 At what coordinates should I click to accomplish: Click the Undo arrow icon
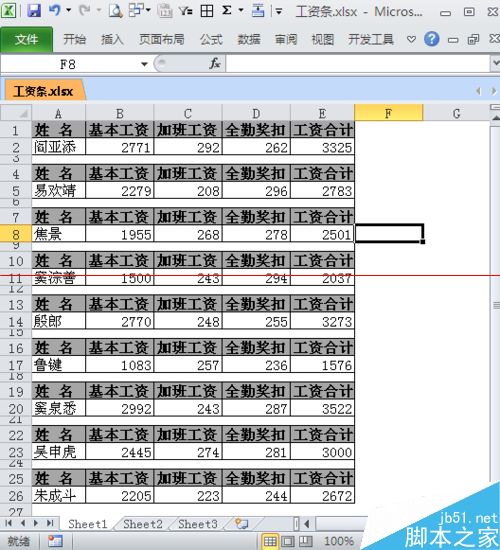click(x=54, y=11)
